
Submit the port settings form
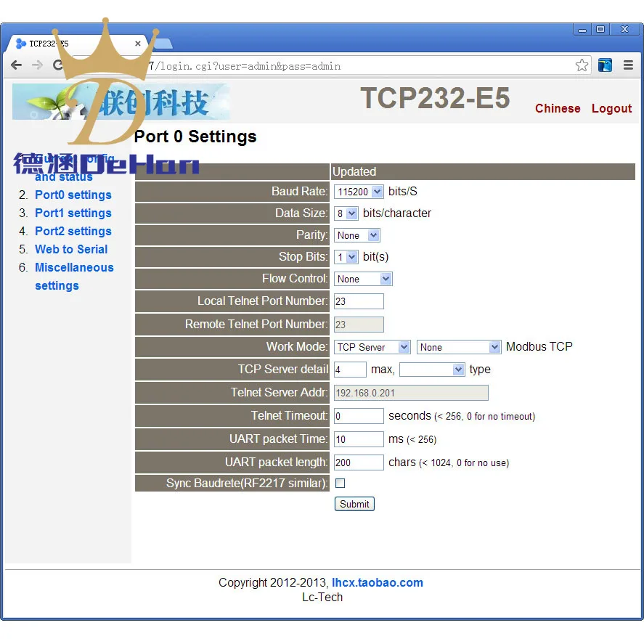354,504
